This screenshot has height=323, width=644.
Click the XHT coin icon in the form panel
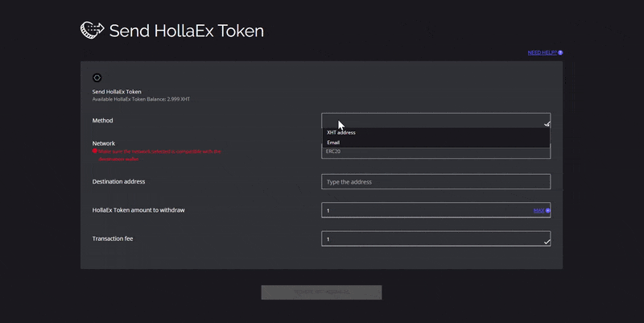pyautogui.click(x=97, y=77)
